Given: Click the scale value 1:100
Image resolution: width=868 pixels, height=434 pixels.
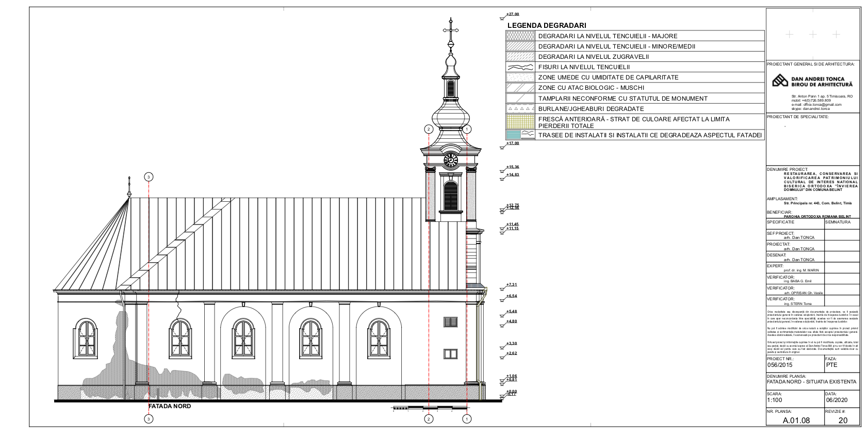Looking at the screenshot, I should [x=775, y=400].
